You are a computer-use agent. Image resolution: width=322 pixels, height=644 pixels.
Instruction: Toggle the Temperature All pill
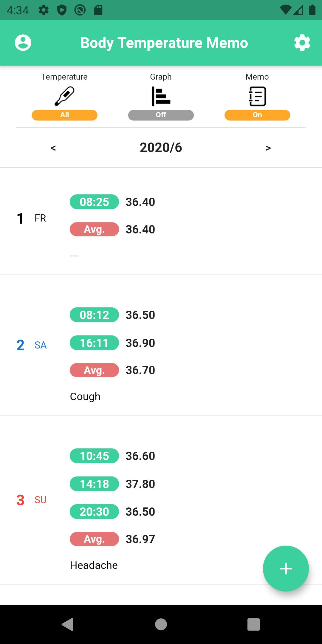pyautogui.click(x=64, y=115)
